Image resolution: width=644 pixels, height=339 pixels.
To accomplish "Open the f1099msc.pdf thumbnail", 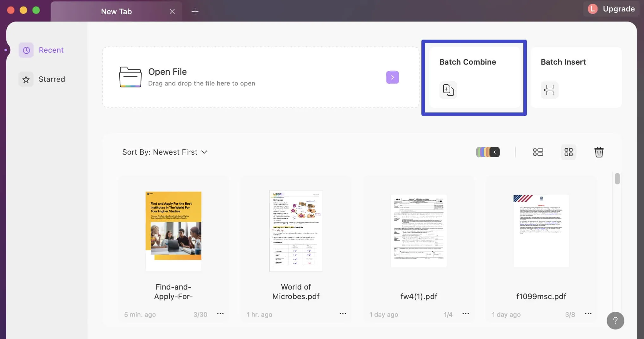I will pos(541,231).
